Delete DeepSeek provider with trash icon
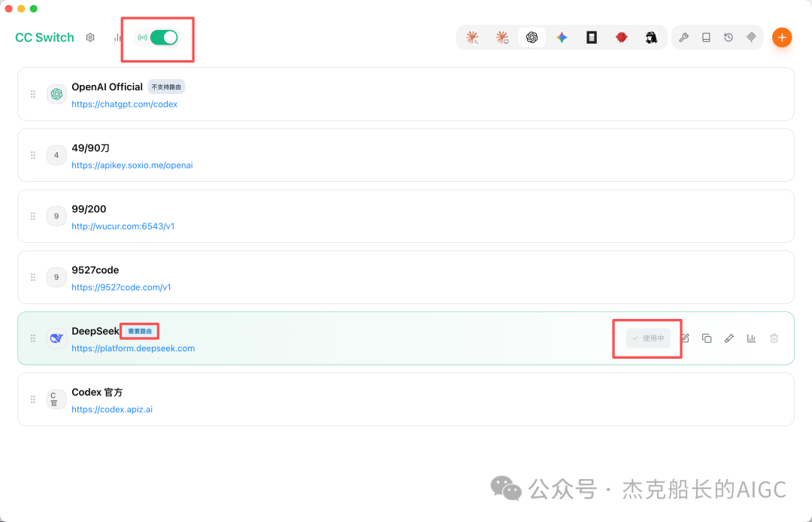 click(x=774, y=338)
